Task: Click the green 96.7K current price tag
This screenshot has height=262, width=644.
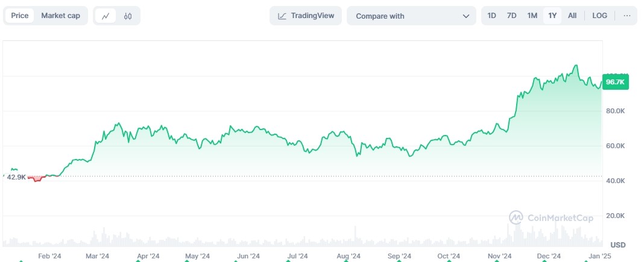Action: point(615,82)
